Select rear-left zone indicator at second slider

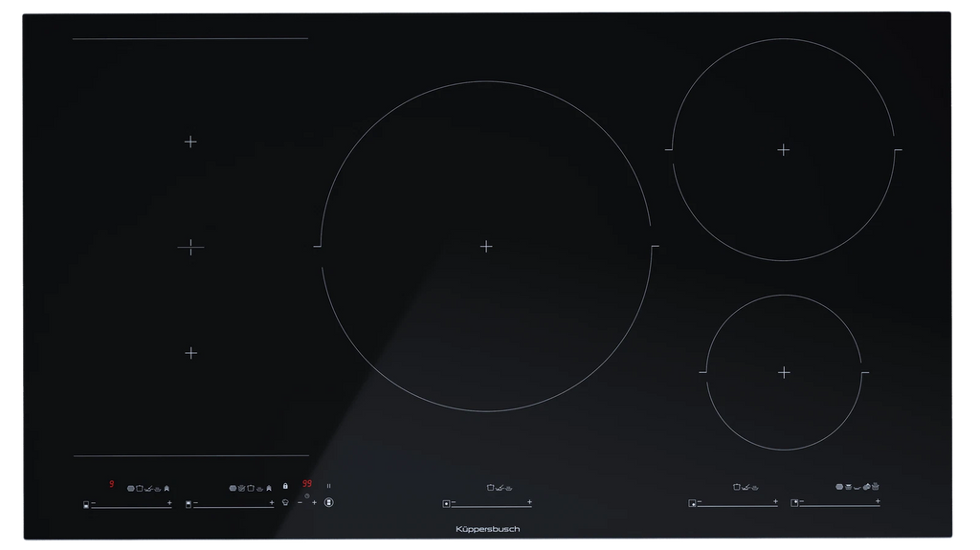pos(189,504)
